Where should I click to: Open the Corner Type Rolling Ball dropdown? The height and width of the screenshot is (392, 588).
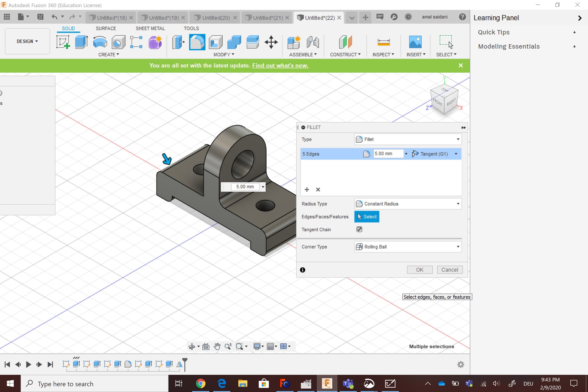point(408,247)
